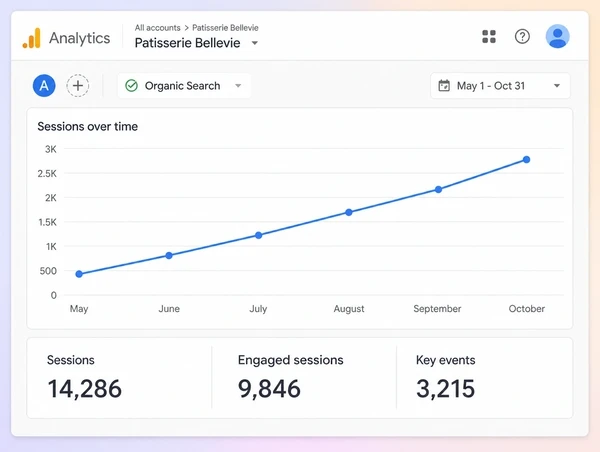Click the green check icon beside Organic Search

click(131, 85)
